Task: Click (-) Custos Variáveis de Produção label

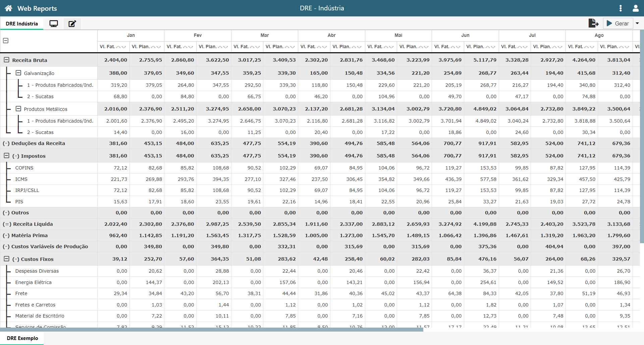Action: click(45, 247)
